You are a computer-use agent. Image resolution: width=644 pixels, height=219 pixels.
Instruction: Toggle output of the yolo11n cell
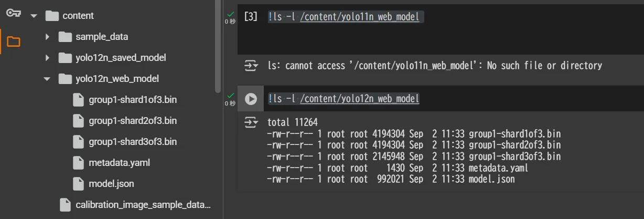(x=252, y=66)
